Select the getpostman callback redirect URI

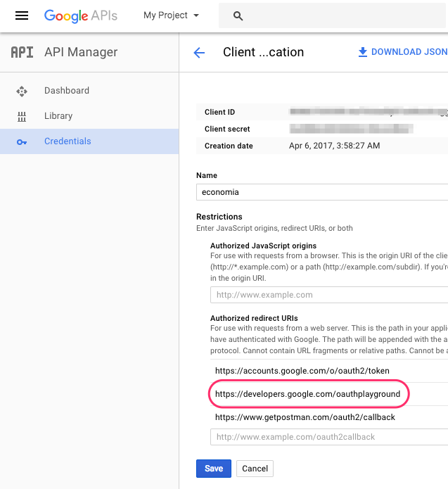305,417
